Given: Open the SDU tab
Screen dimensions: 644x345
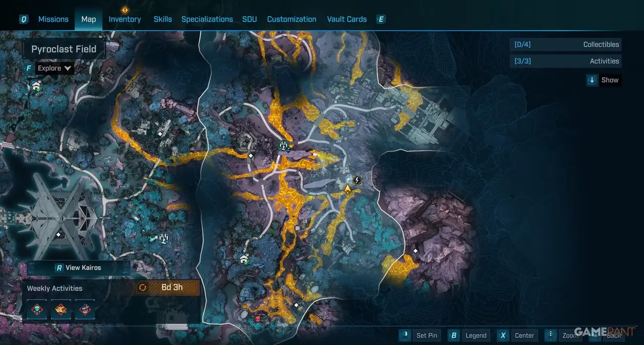Looking at the screenshot, I should [x=250, y=19].
